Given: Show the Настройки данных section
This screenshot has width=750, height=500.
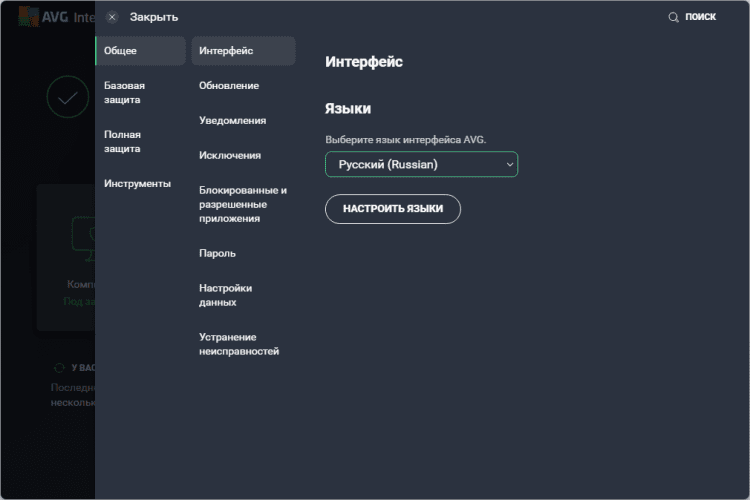Looking at the screenshot, I should tap(225, 295).
